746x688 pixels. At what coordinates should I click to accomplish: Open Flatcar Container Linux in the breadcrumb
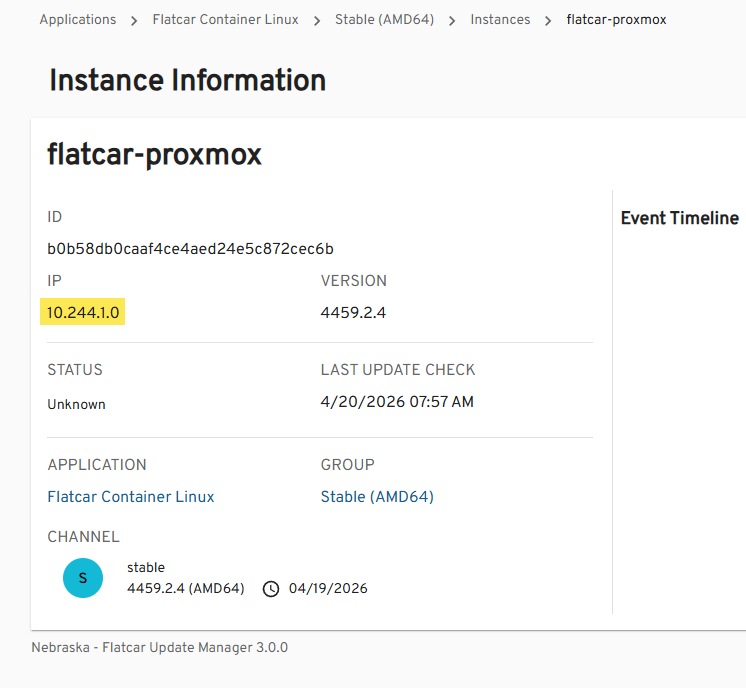click(x=225, y=20)
